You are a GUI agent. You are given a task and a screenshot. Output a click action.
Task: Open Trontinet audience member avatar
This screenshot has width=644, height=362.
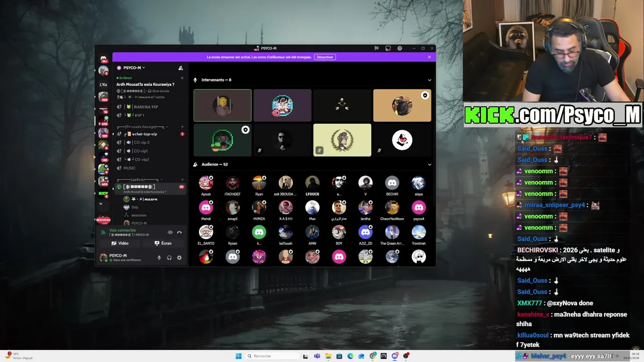coord(419,232)
